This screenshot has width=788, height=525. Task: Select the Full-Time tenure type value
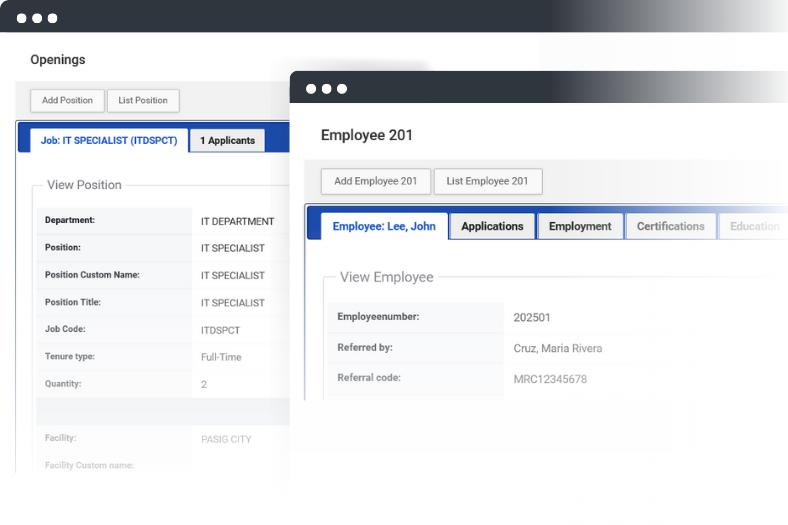pyautogui.click(x=221, y=357)
